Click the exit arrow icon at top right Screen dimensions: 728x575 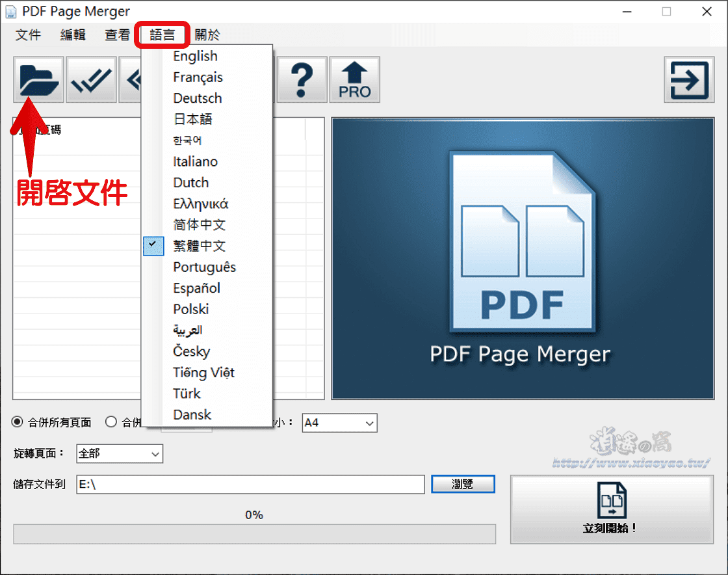coord(689,80)
